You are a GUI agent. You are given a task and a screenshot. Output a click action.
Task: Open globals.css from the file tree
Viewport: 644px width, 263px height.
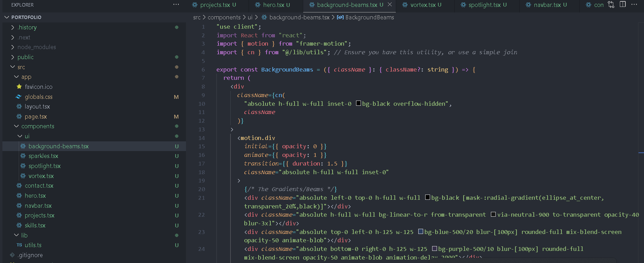pos(39,97)
